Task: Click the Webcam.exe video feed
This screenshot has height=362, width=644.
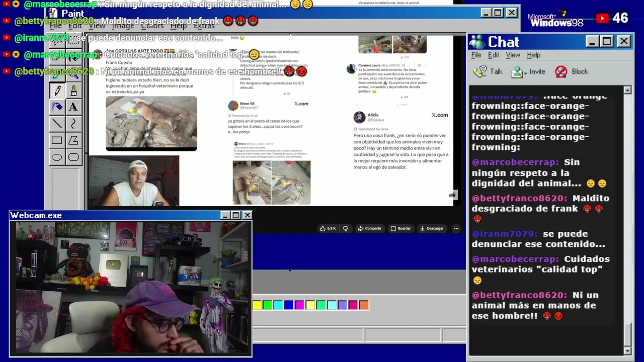Action: coord(131,288)
